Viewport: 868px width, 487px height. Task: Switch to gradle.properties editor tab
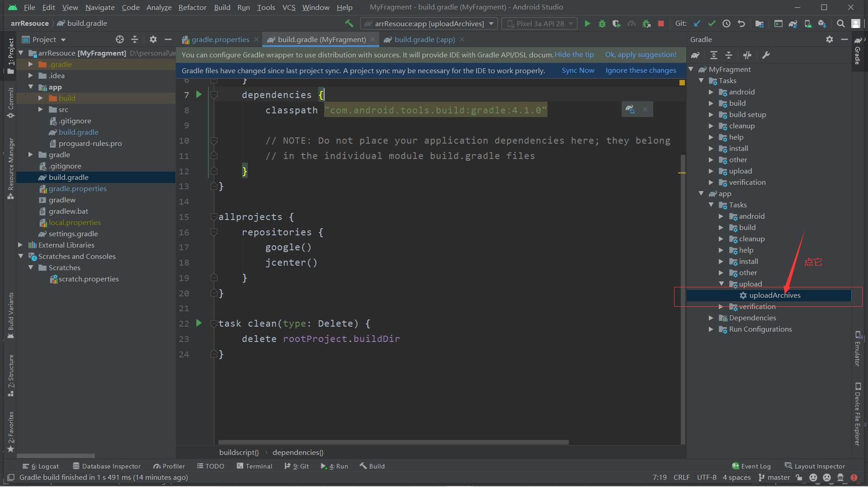point(220,40)
